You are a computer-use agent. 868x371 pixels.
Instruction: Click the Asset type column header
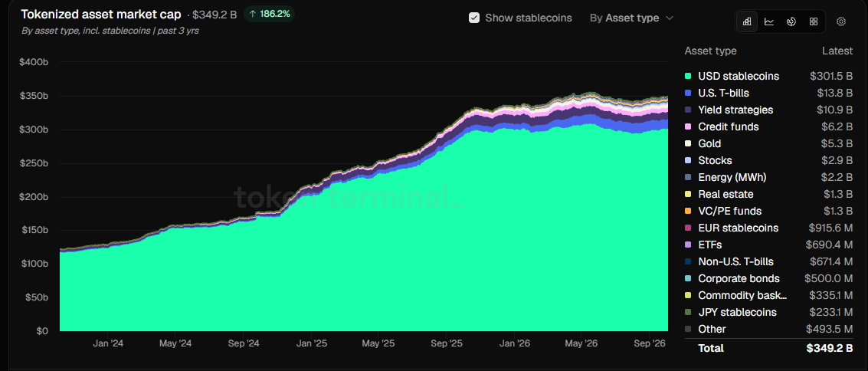coord(711,51)
